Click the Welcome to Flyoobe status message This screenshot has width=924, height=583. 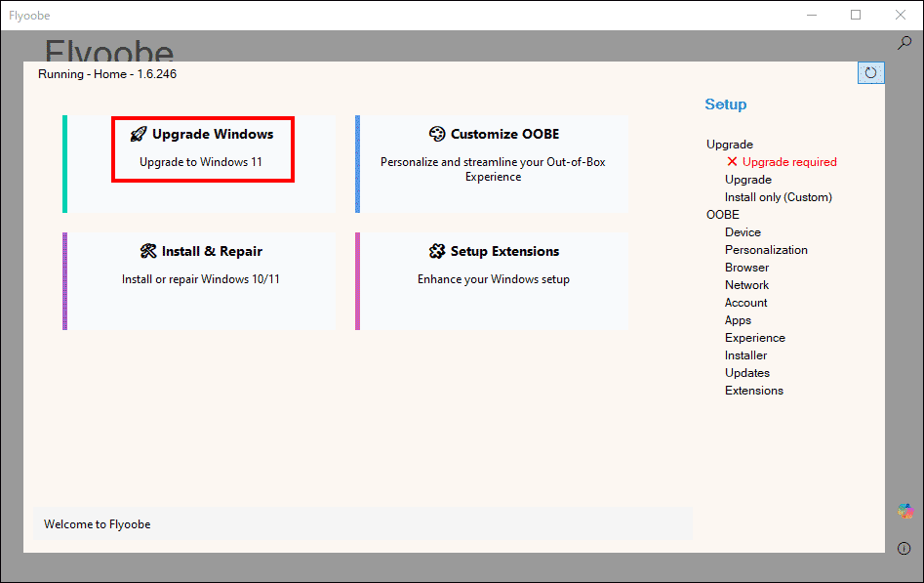coord(98,524)
